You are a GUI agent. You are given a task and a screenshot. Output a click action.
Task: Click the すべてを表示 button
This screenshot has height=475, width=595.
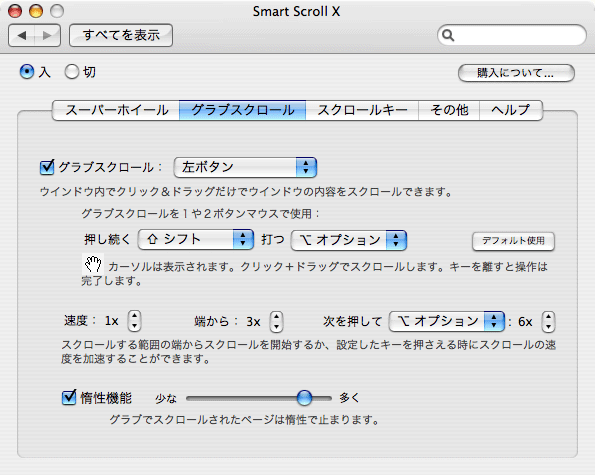[121, 35]
